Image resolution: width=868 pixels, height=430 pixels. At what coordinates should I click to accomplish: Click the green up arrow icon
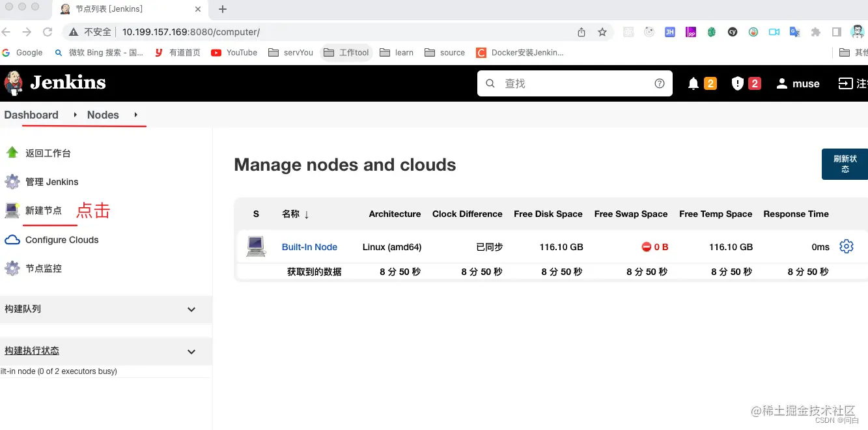tap(12, 152)
